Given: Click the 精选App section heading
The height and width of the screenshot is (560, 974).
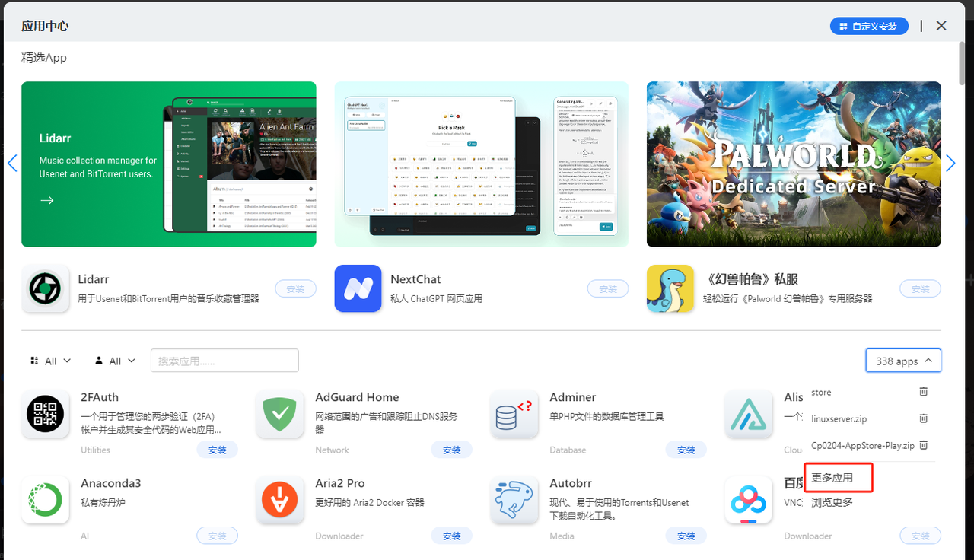Looking at the screenshot, I should [44, 58].
